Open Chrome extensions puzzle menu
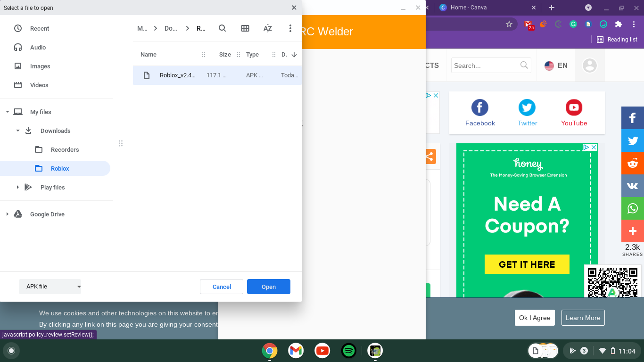This screenshot has height=362, width=644. tap(619, 24)
